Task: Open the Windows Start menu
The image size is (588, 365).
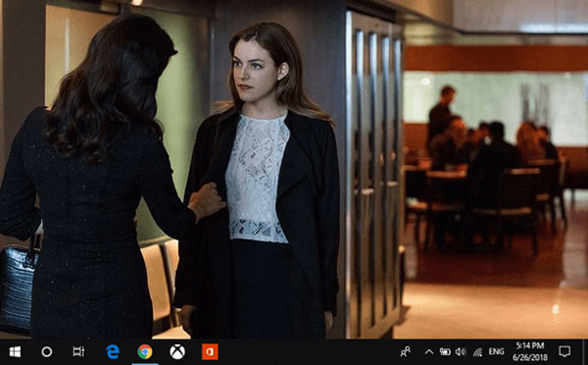Action: pos(15,352)
